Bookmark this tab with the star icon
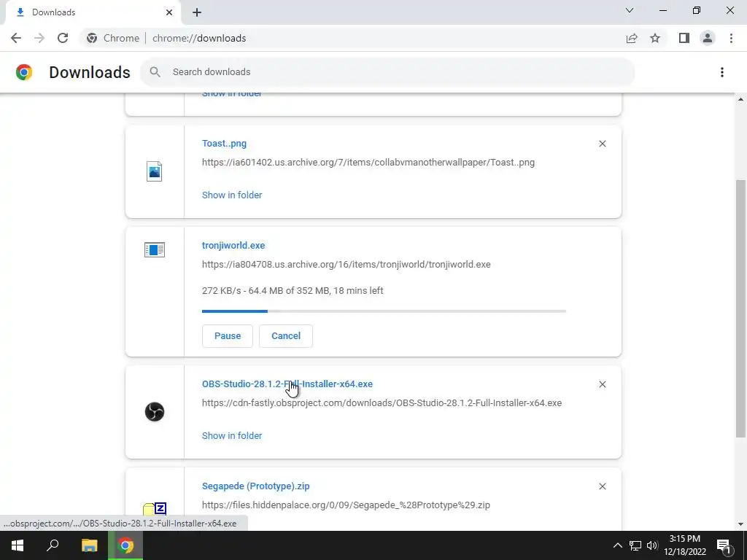747x560 pixels. coord(655,38)
